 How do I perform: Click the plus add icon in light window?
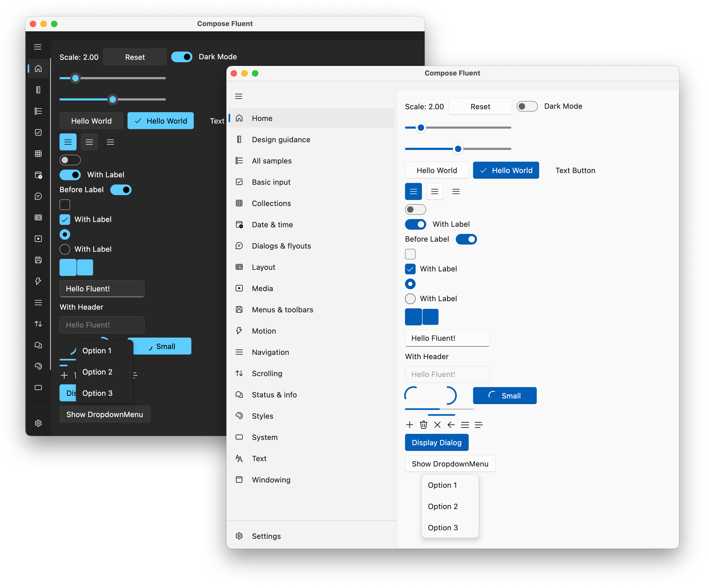pos(410,425)
